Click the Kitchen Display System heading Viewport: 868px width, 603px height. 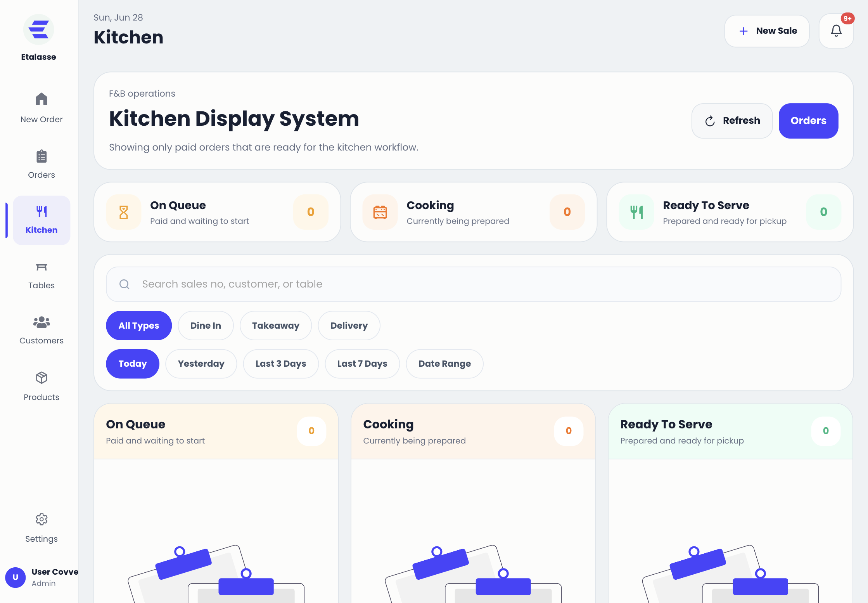(234, 118)
